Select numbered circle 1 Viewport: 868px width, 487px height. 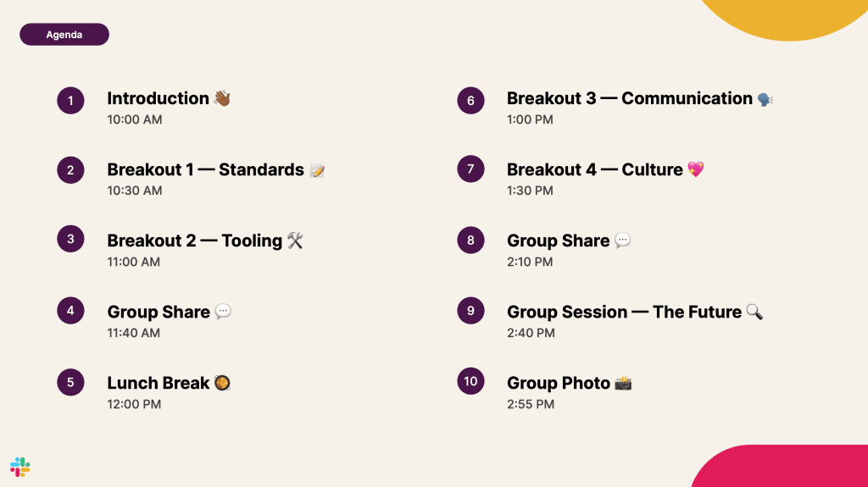(x=70, y=101)
